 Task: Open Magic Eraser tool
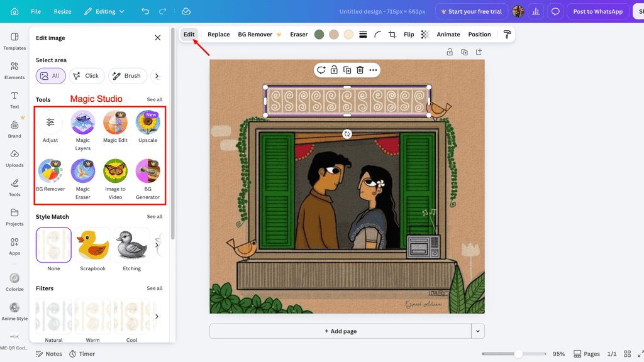point(82,179)
